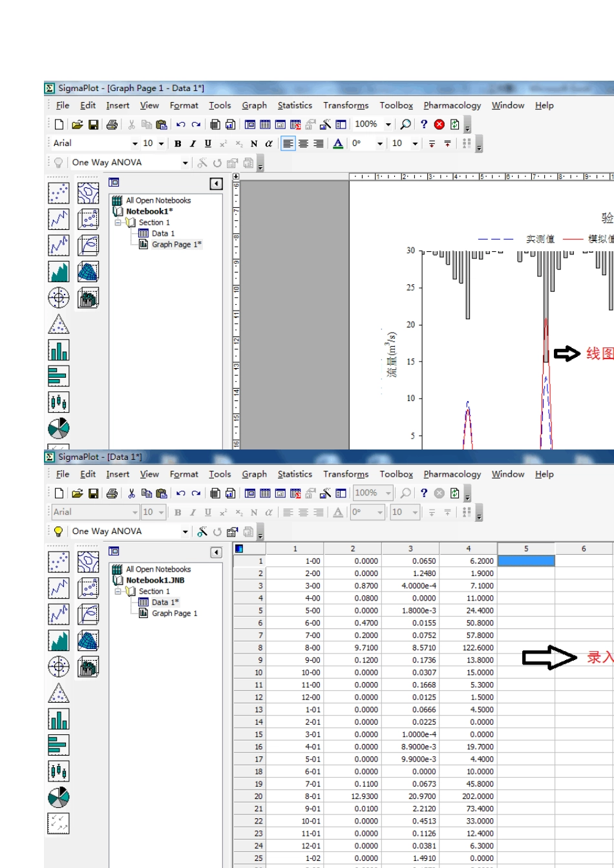614x868 pixels.
Task: Click the column 3 header in the worksheet
Action: [x=410, y=548]
